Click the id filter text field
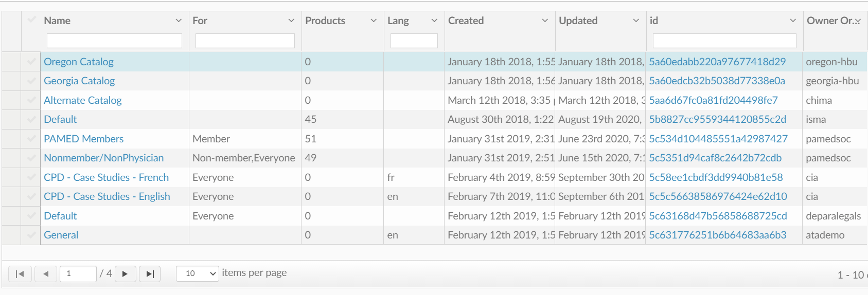Image resolution: width=868 pixels, height=295 pixels. click(x=724, y=41)
